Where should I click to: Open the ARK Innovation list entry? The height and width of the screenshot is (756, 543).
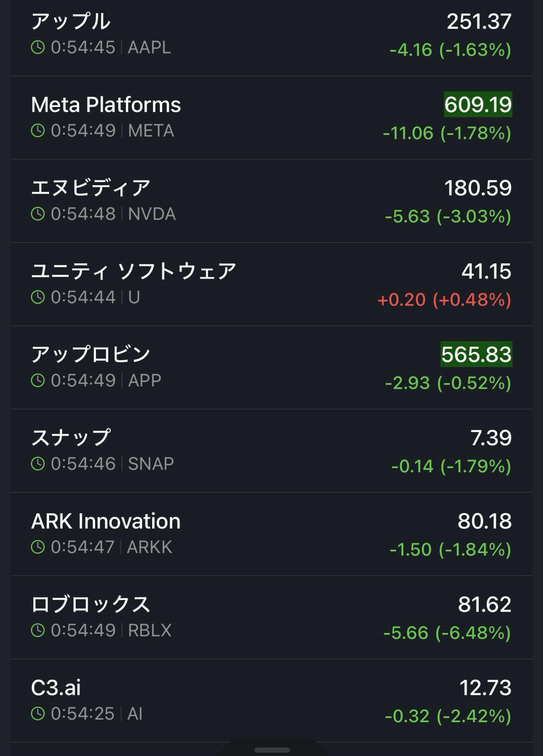[x=106, y=521]
